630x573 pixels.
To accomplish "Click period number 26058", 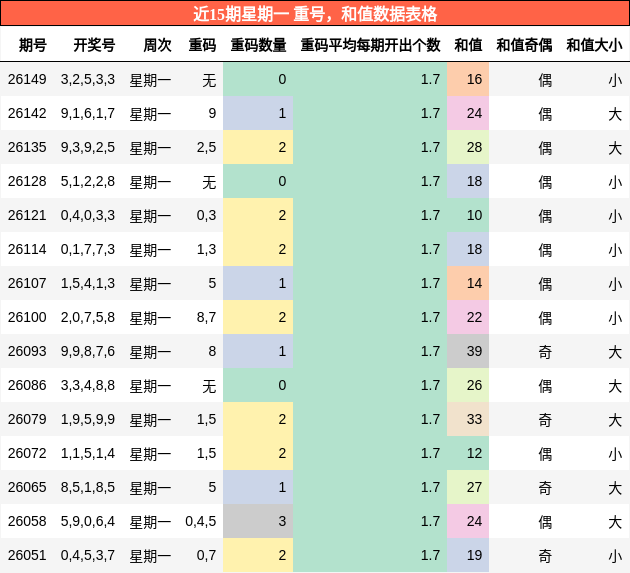I will 27,521.
